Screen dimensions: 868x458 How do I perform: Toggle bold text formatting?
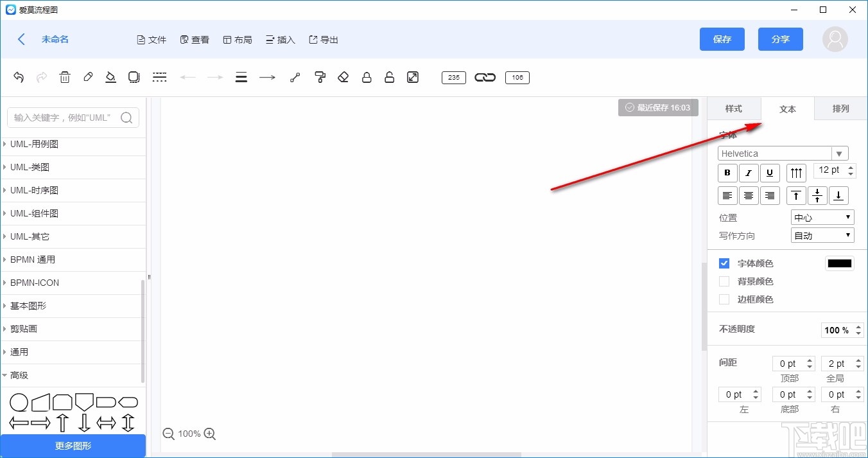(x=727, y=172)
